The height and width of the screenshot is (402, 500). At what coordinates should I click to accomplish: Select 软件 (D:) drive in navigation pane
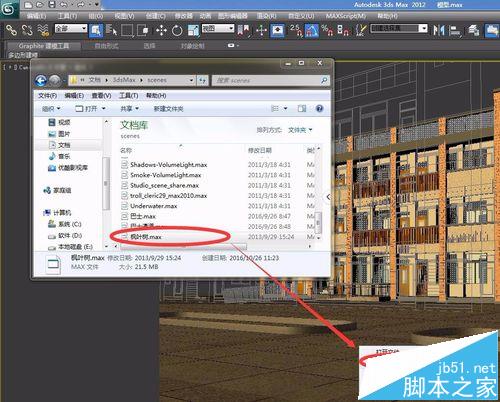(65, 236)
